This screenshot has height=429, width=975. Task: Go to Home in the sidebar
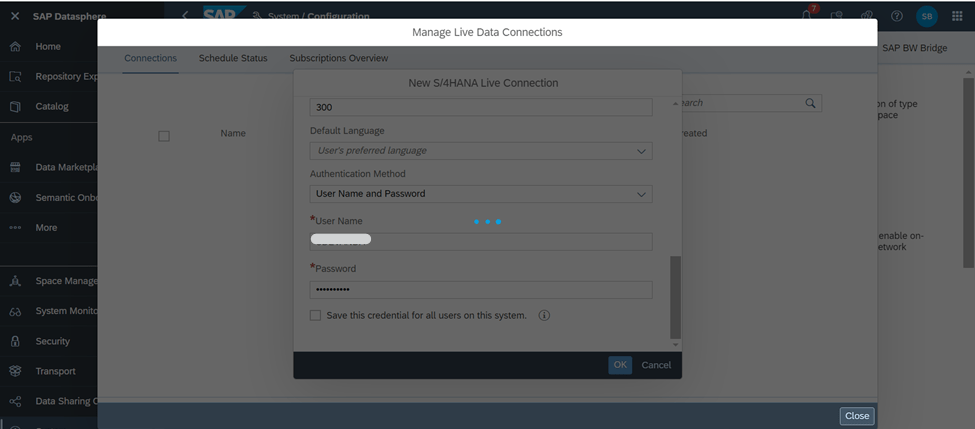(x=49, y=47)
